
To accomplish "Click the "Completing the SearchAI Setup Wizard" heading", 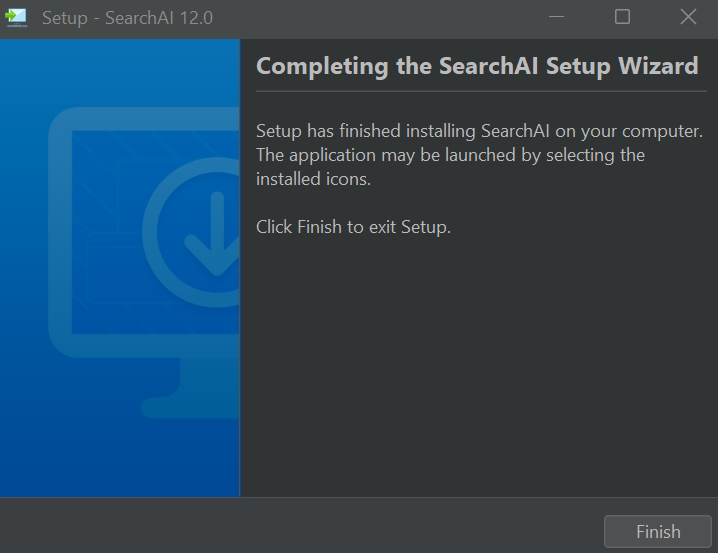I will [477, 66].
